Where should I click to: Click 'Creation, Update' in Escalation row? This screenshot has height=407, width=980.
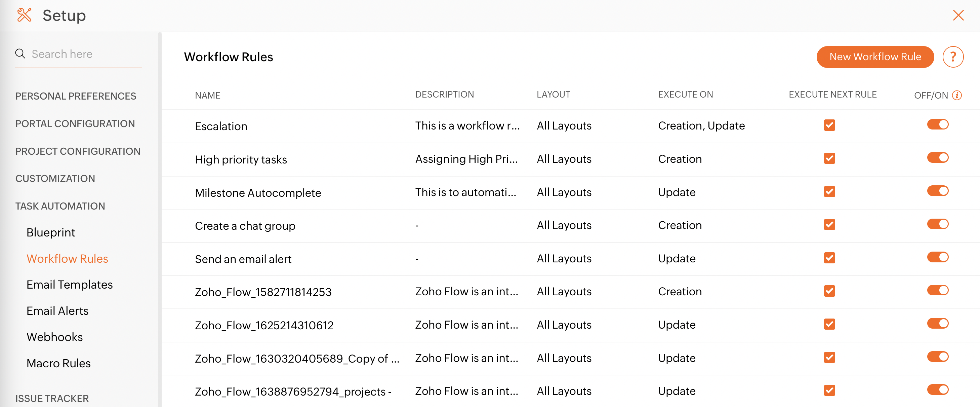point(701,126)
